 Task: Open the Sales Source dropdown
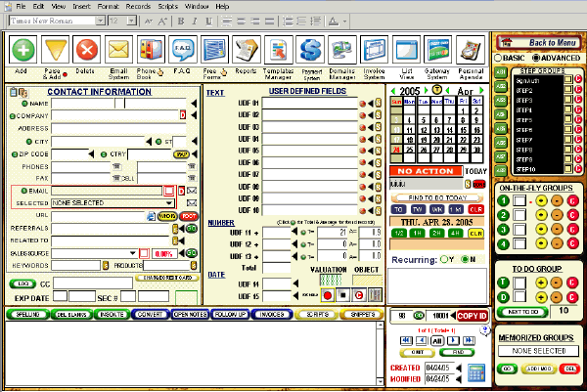130,252
